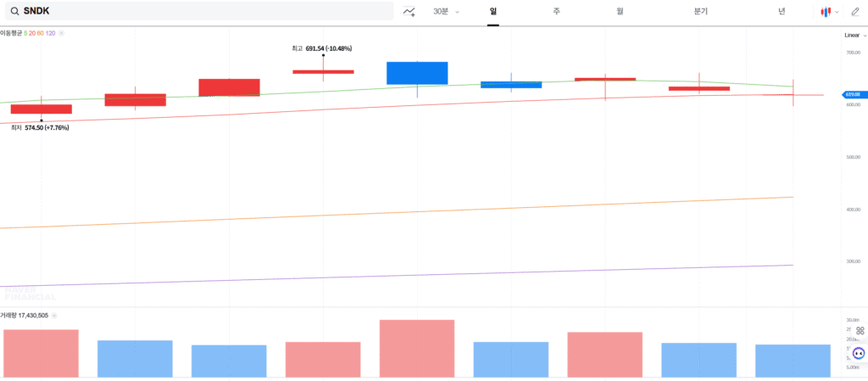Expand chart type chevron beside candlestick icon
Viewport: 868px width, 381px height.
click(x=837, y=12)
